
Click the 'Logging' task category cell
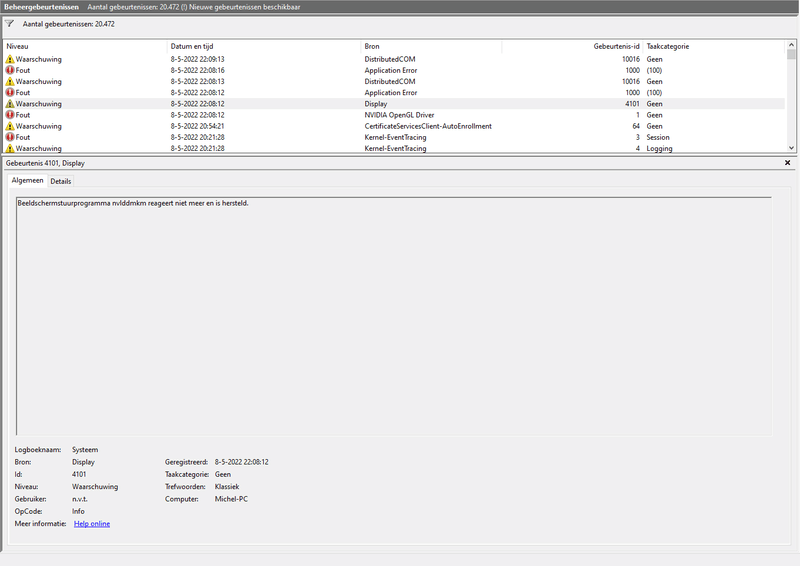(659, 149)
